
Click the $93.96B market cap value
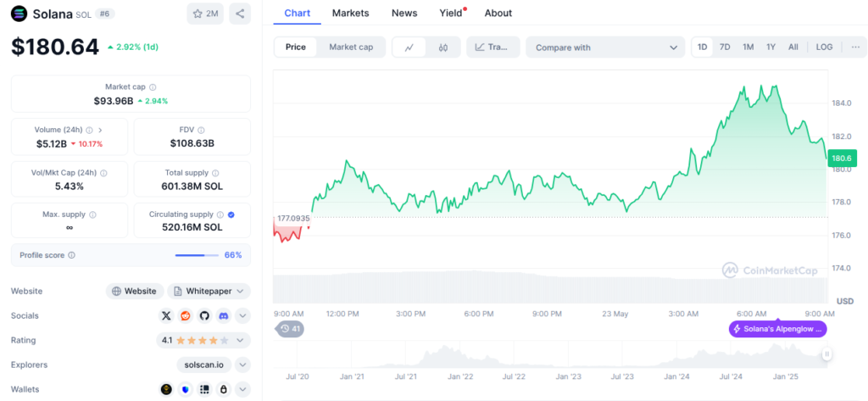[x=114, y=101]
